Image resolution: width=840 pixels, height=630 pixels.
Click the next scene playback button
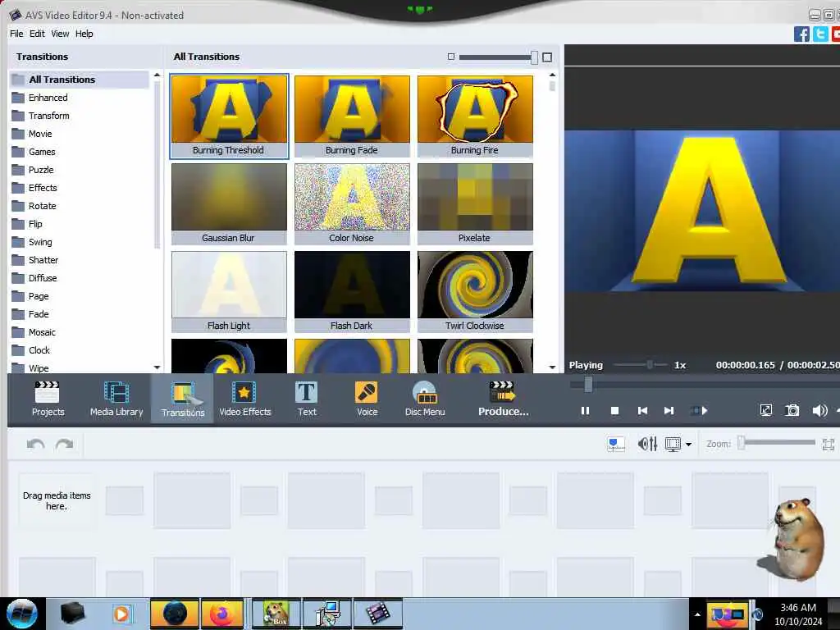[700, 410]
